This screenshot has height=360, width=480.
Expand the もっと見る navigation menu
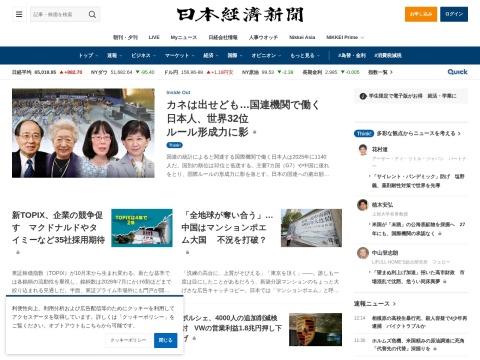[305, 55]
